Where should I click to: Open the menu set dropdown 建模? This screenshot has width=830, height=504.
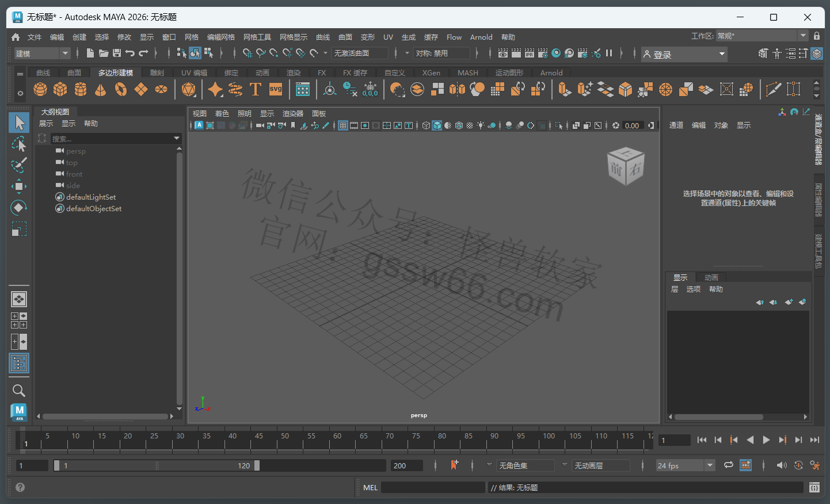coord(42,54)
